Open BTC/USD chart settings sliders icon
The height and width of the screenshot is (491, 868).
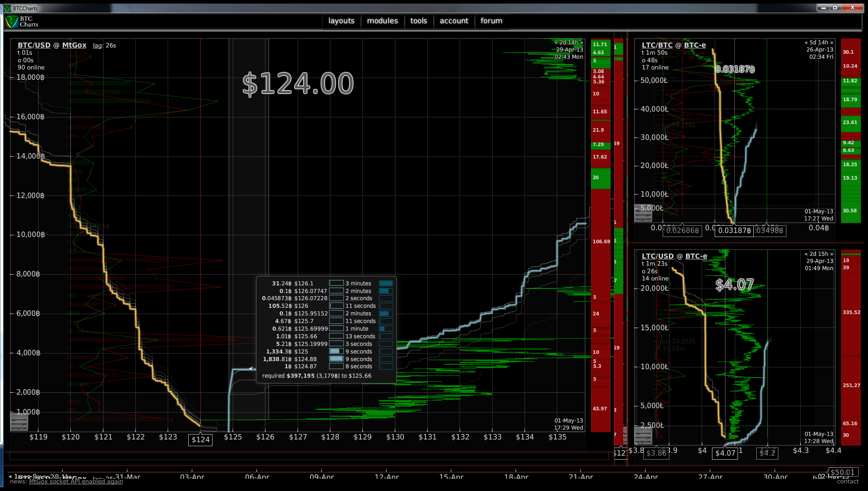tap(19, 422)
